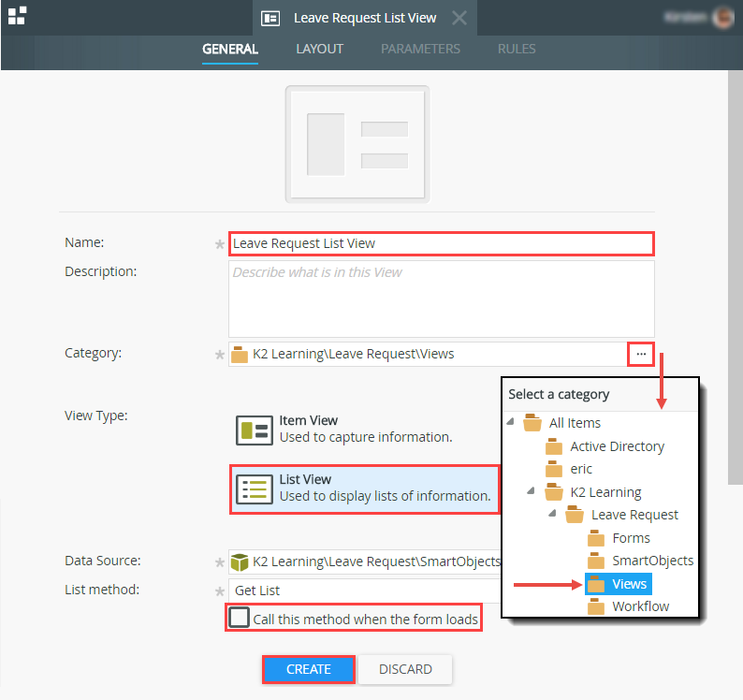Select All Items in category tree

(x=575, y=423)
